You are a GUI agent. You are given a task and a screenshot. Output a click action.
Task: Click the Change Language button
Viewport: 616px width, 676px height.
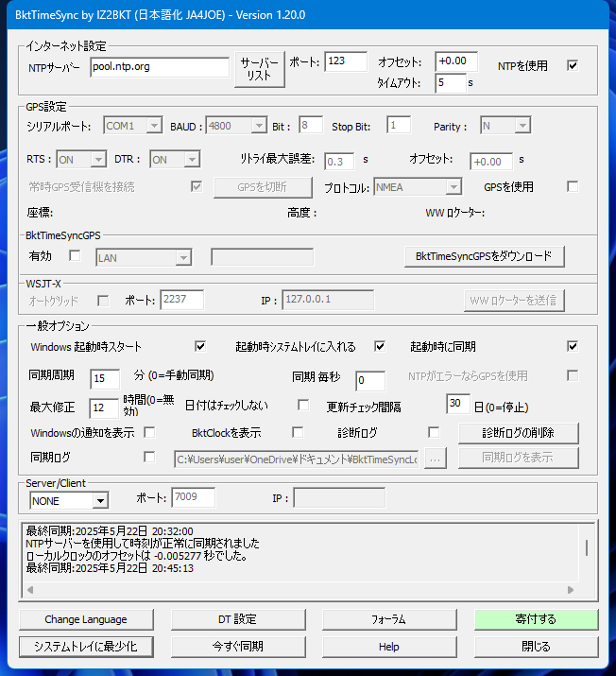pos(86,619)
